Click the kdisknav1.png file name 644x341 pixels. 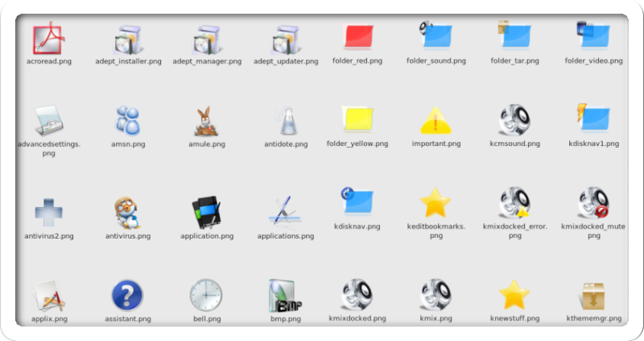[x=593, y=143]
